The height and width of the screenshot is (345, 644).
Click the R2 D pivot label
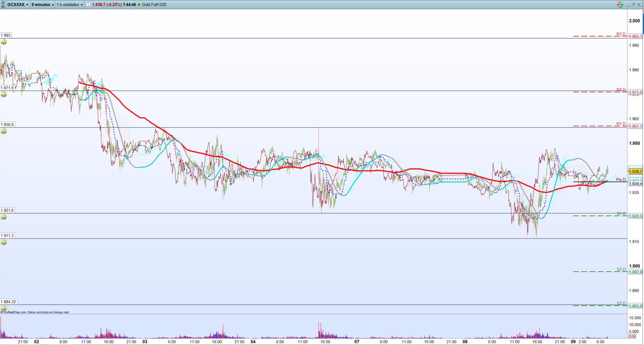(x=621, y=90)
